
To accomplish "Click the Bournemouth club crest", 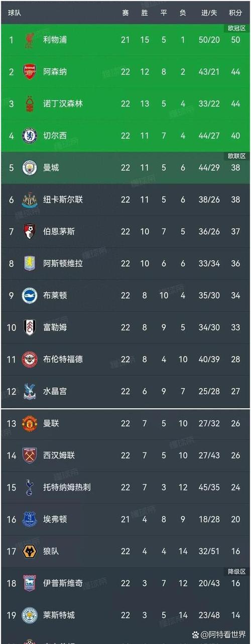I will click(x=30, y=232).
